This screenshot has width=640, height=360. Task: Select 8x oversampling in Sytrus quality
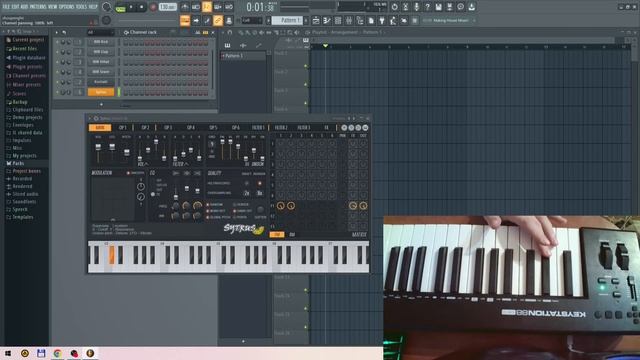click(260, 193)
